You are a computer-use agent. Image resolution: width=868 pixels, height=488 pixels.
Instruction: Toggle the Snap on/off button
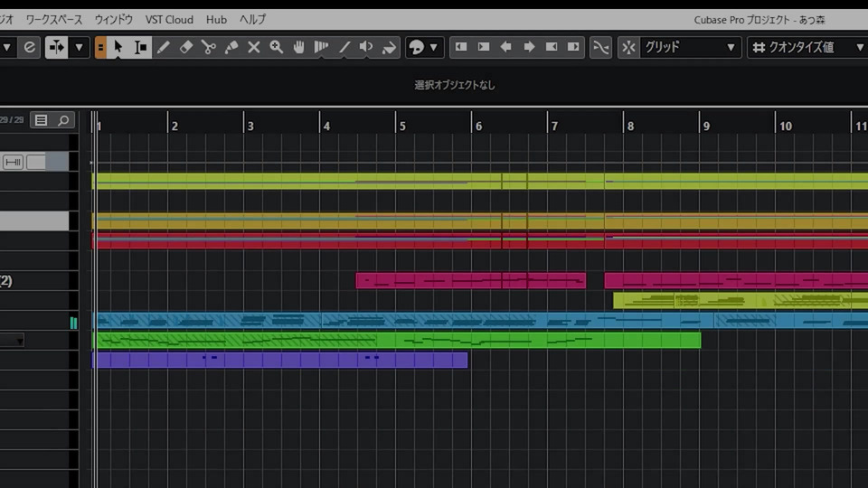(x=628, y=47)
